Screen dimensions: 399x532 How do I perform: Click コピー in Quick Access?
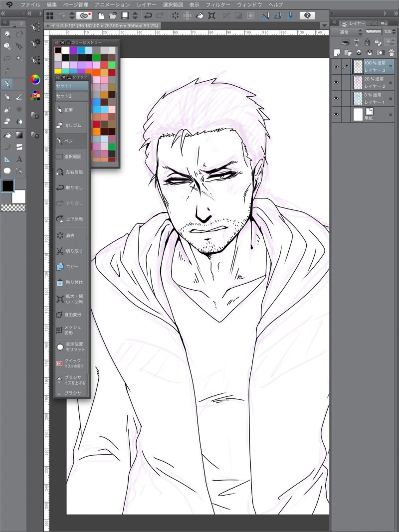72,267
